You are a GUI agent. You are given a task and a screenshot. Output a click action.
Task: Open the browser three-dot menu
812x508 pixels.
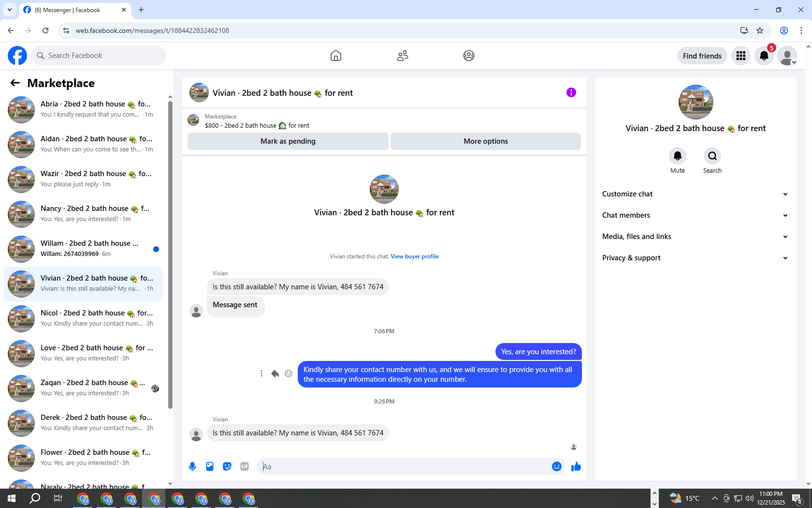pyautogui.click(x=801, y=30)
